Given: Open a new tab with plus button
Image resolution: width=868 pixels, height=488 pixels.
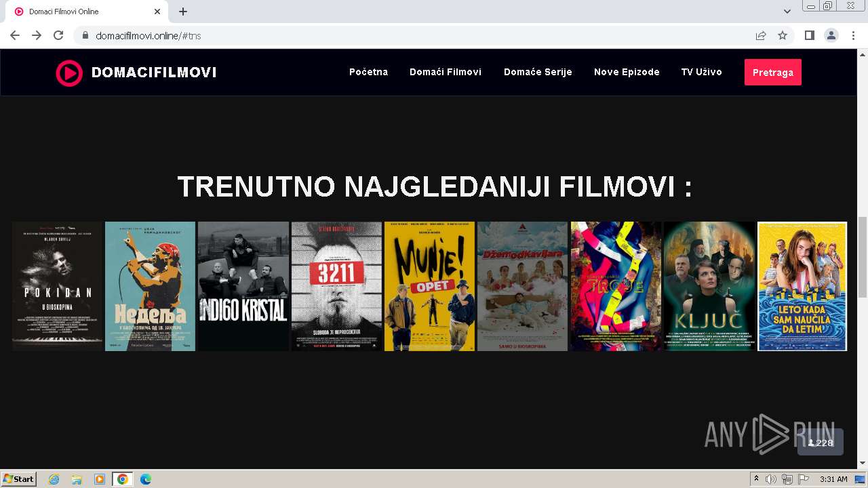Looking at the screenshot, I should (183, 12).
